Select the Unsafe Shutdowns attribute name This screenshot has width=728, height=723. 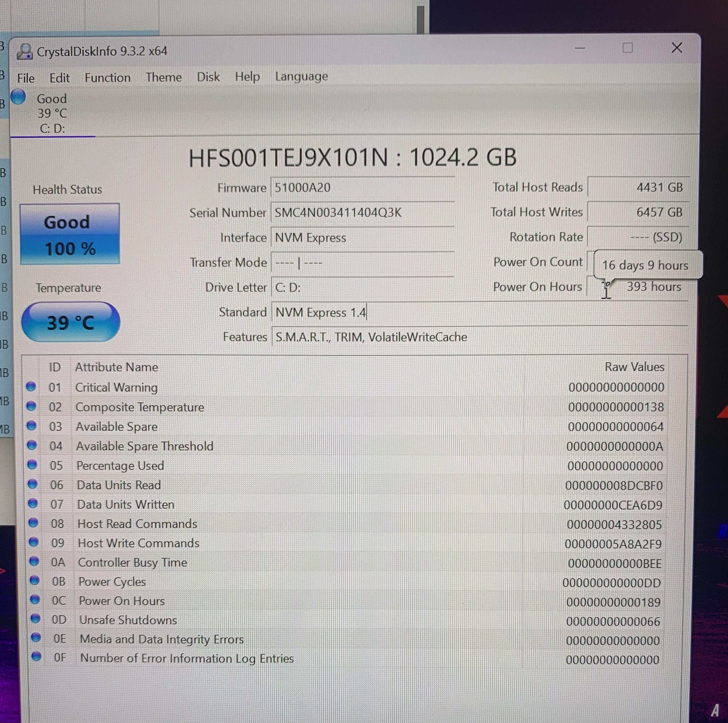click(x=128, y=620)
